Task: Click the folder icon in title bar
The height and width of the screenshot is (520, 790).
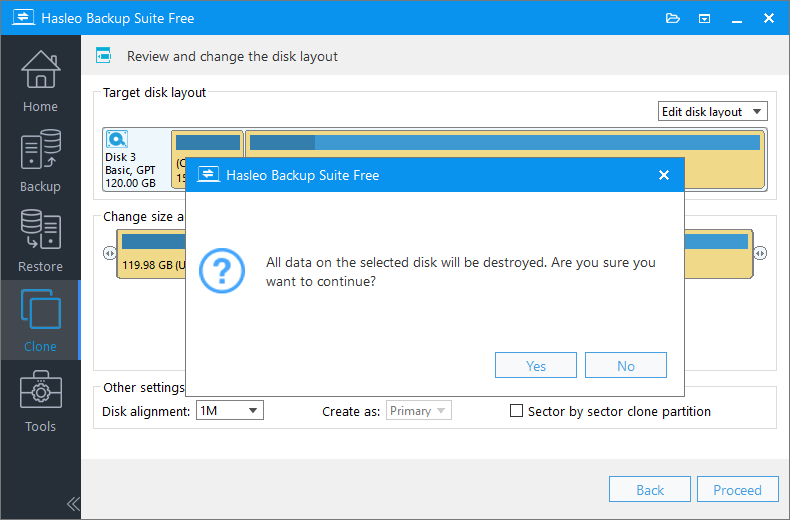Action: (673, 18)
